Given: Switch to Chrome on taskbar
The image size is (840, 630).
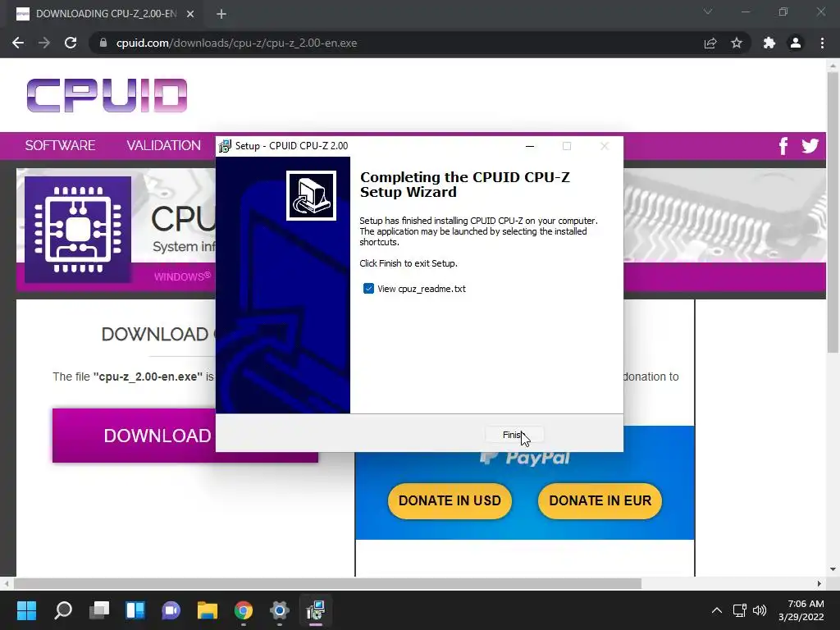Looking at the screenshot, I should coord(243,610).
